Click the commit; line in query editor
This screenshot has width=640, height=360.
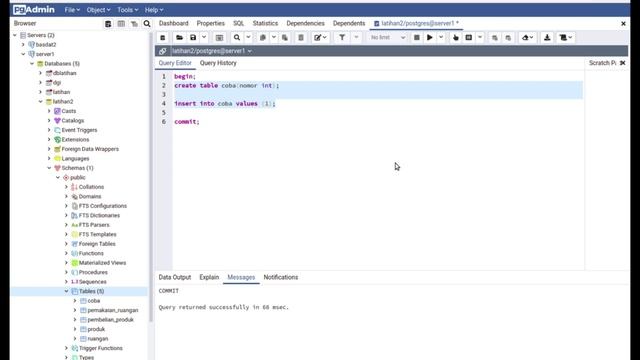coord(187,122)
